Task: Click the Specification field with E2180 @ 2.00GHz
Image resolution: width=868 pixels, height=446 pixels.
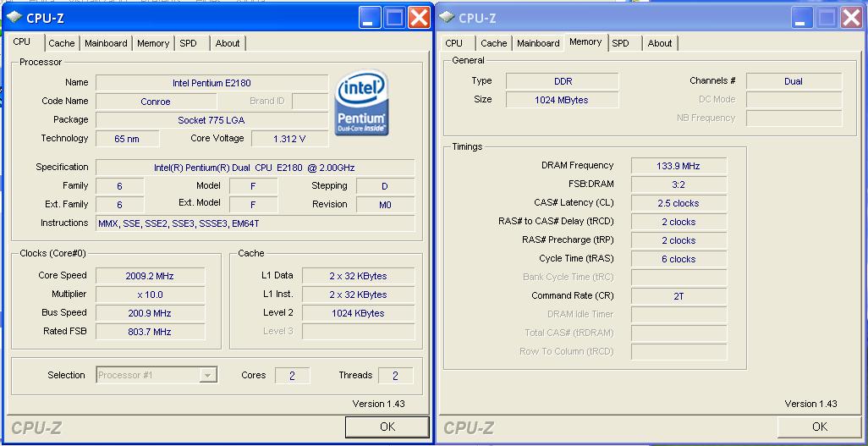Action: (255, 168)
